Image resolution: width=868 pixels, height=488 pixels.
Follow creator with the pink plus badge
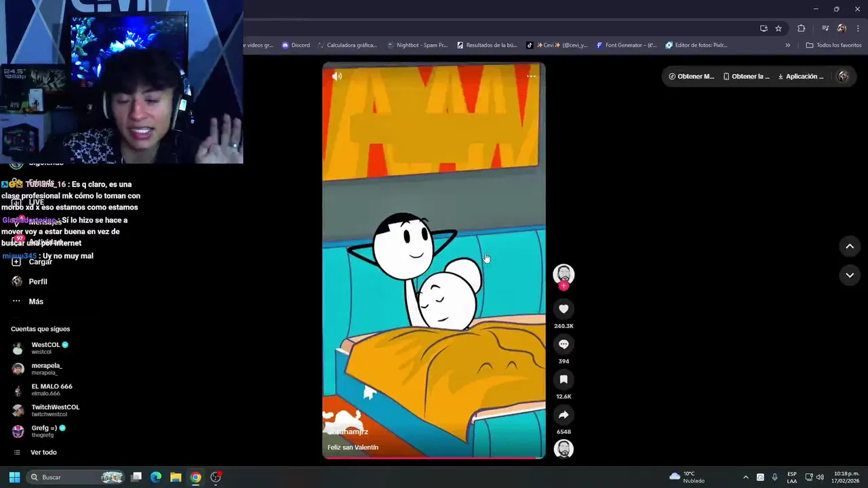click(x=564, y=286)
